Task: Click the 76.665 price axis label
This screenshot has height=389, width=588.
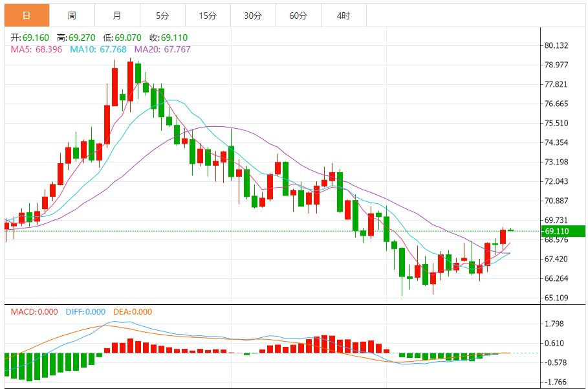Action: click(x=556, y=104)
